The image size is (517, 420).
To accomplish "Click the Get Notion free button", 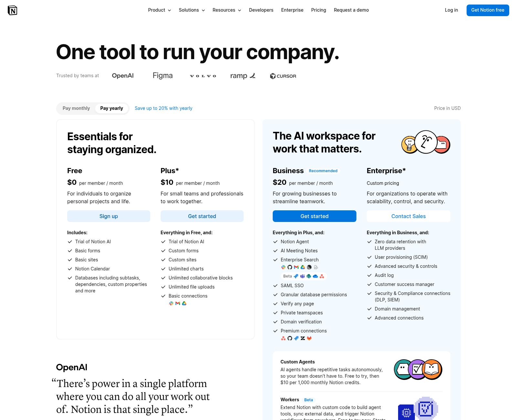I will [488, 10].
